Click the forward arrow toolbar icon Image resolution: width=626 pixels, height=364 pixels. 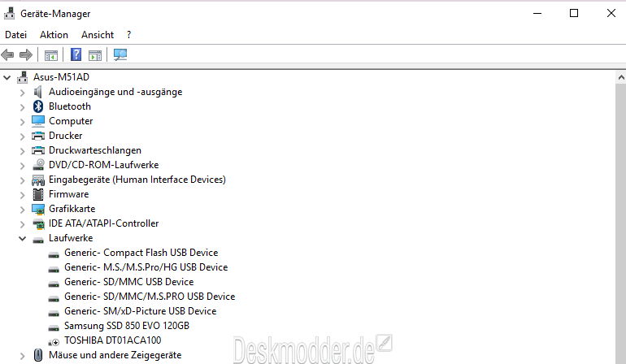(26, 55)
